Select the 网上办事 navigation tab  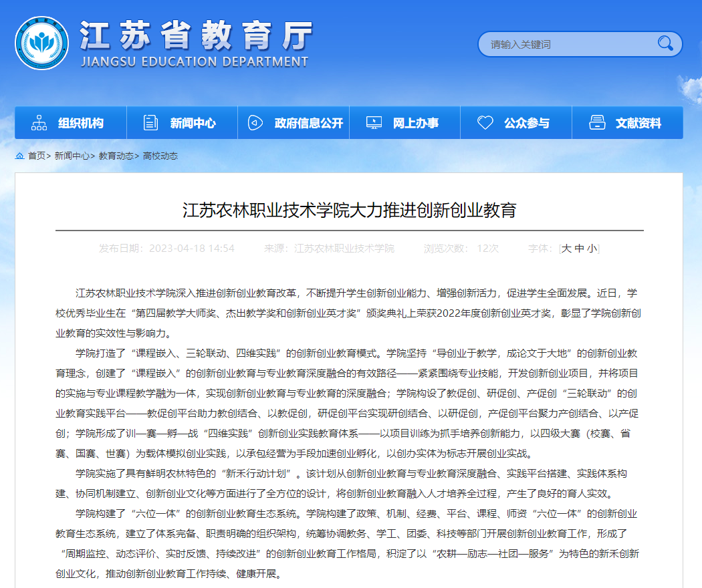click(415, 123)
